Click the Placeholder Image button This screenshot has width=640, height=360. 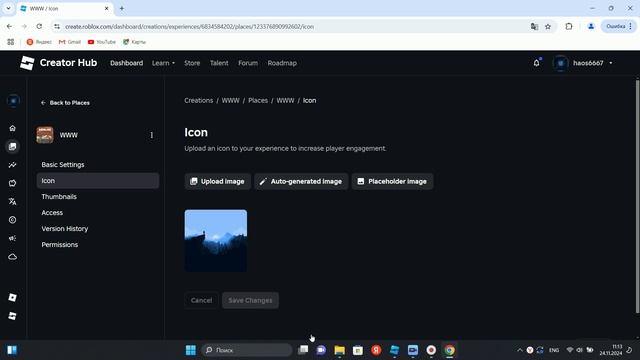392,181
